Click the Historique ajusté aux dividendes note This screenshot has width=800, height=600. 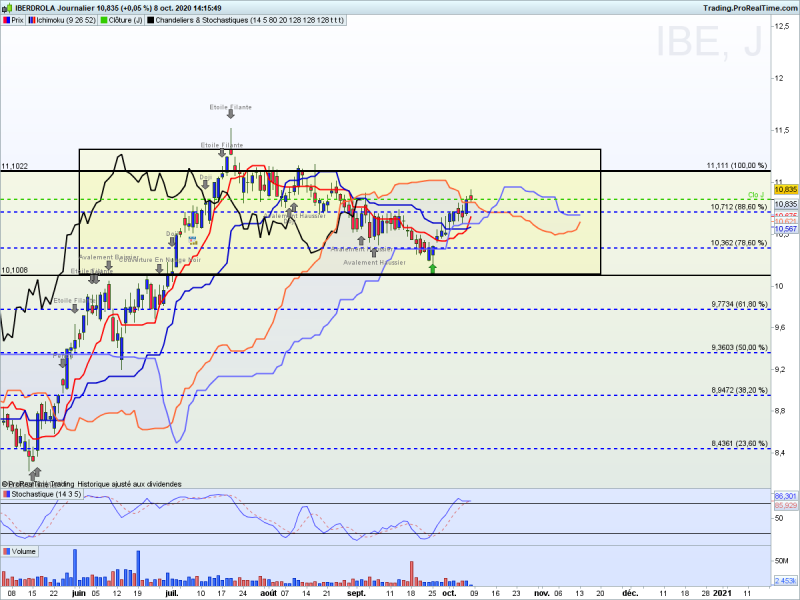129,484
